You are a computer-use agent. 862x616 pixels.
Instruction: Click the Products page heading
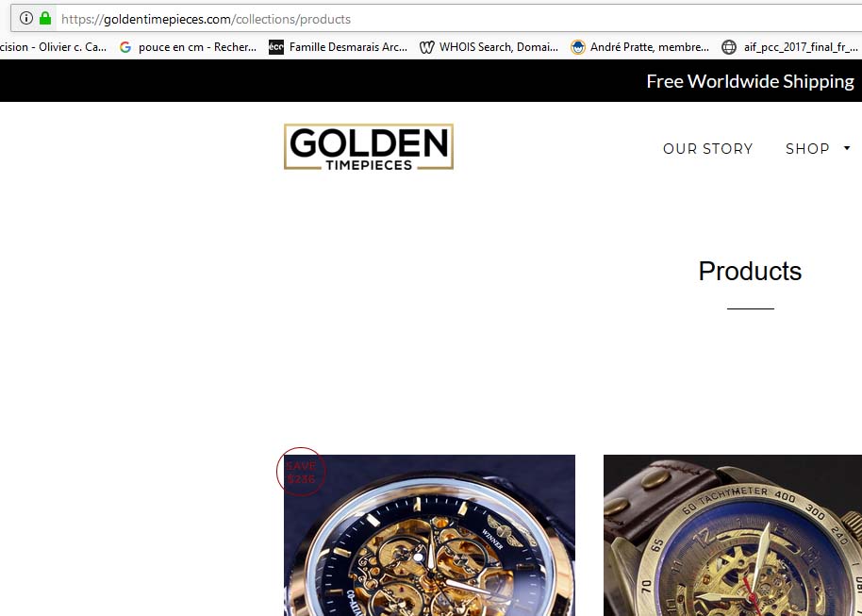pos(750,271)
